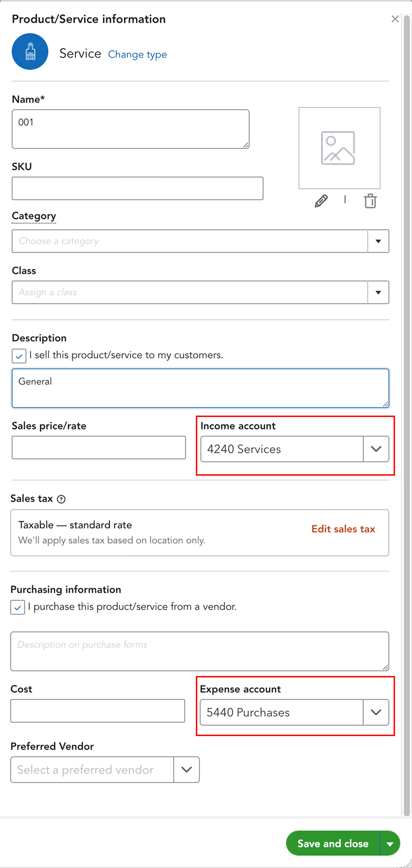Click into the SKU input field
Image resolution: width=412 pixels, height=868 pixels.
(137, 188)
